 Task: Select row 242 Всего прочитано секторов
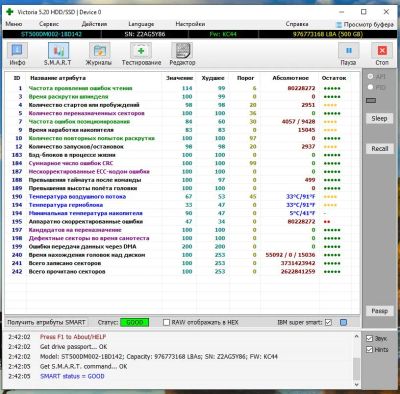click(182, 271)
